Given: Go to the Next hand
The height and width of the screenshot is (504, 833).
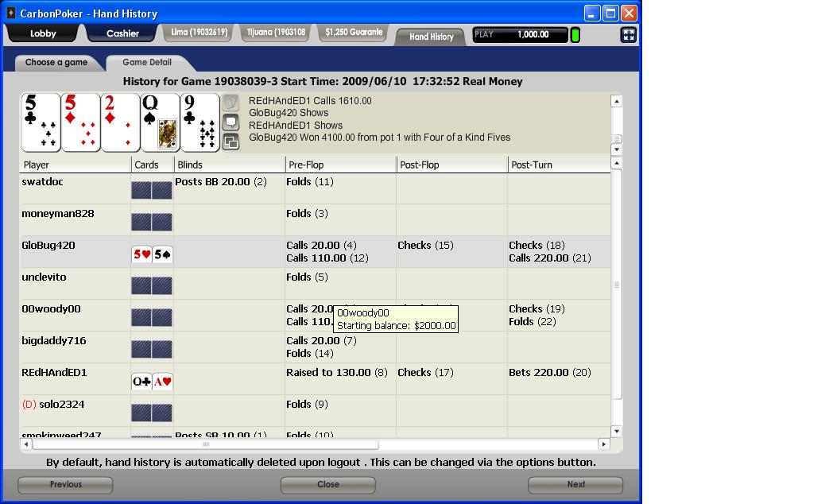Looking at the screenshot, I should [575, 484].
